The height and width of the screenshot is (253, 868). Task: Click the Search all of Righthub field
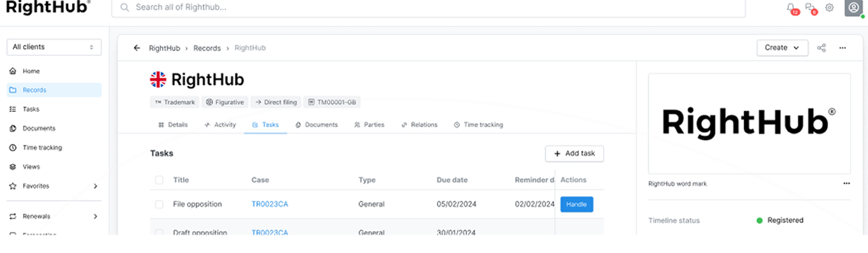pyautogui.click(x=428, y=8)
